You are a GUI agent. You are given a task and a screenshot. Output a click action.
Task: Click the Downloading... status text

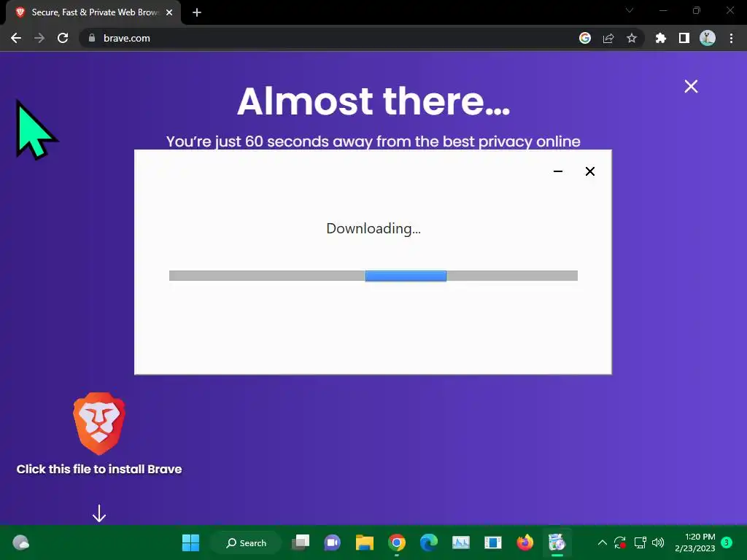(373, 228)
